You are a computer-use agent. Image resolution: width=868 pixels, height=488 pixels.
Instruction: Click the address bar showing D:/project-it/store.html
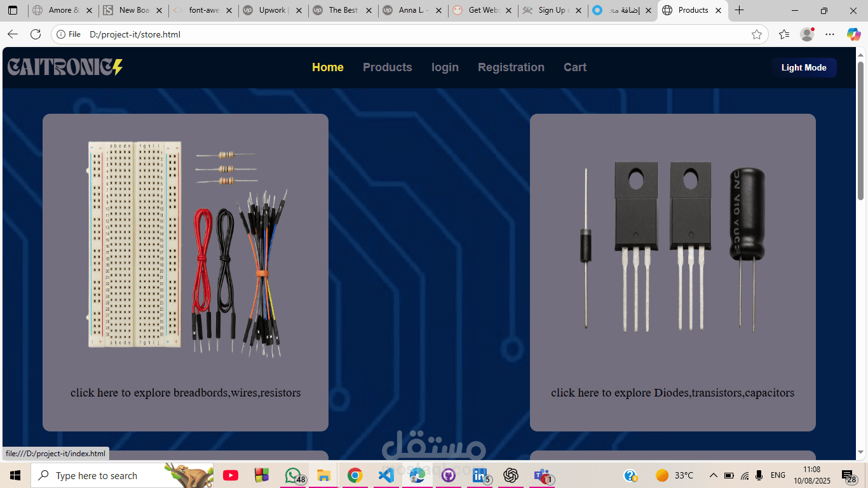coord(410,34)
